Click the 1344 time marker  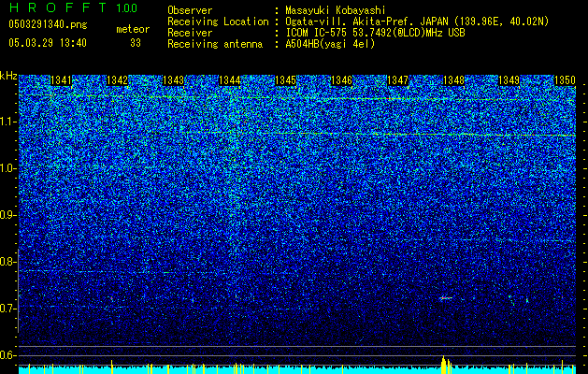pos(230,80)
